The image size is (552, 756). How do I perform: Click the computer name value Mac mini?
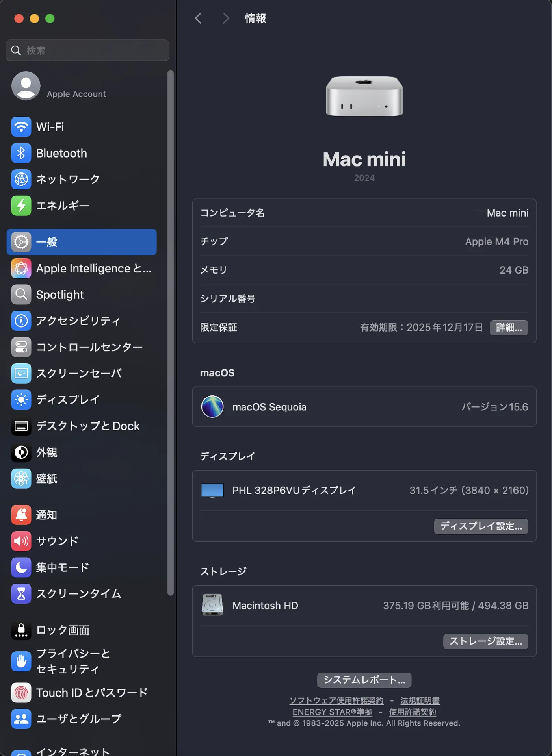507,213
